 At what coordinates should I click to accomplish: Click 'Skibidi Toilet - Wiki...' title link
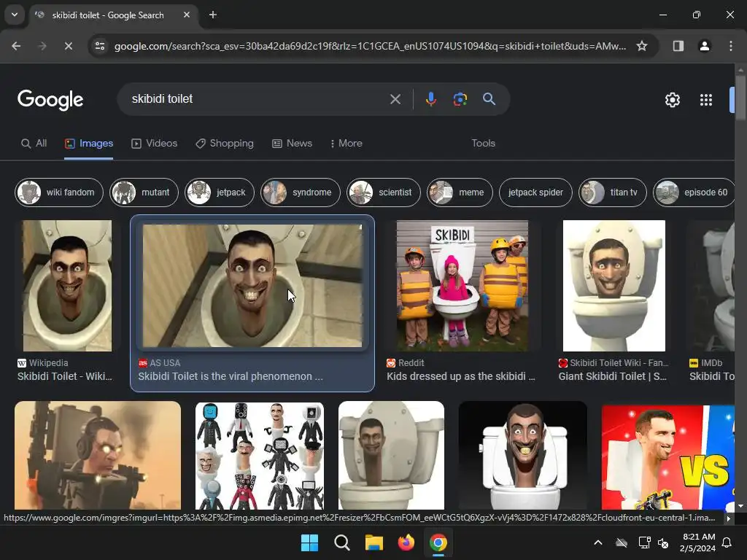(x=65, y=376)
